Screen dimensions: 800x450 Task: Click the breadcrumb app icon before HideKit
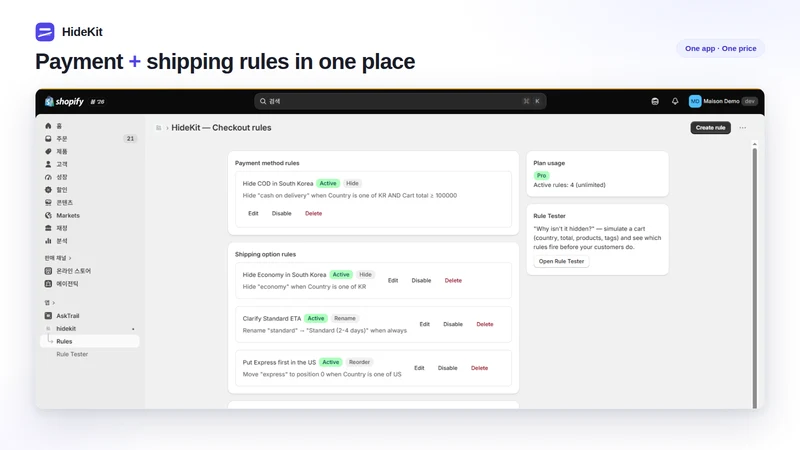[x=158, y=128]
